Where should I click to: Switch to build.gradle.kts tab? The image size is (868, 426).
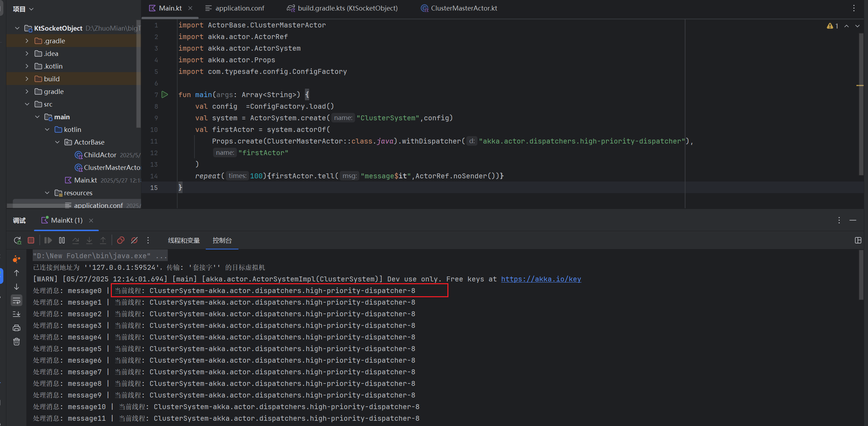coord(342,8)
